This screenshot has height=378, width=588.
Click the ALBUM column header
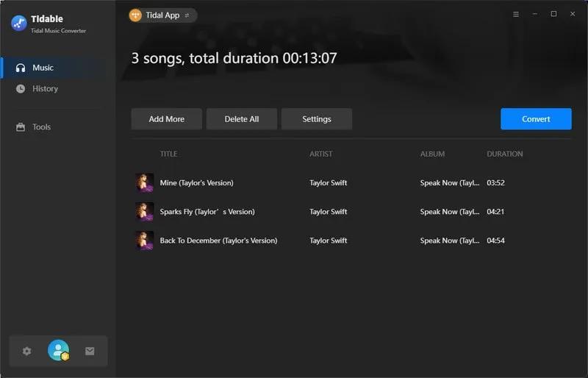pyautogui.click(x=432, y=154)
